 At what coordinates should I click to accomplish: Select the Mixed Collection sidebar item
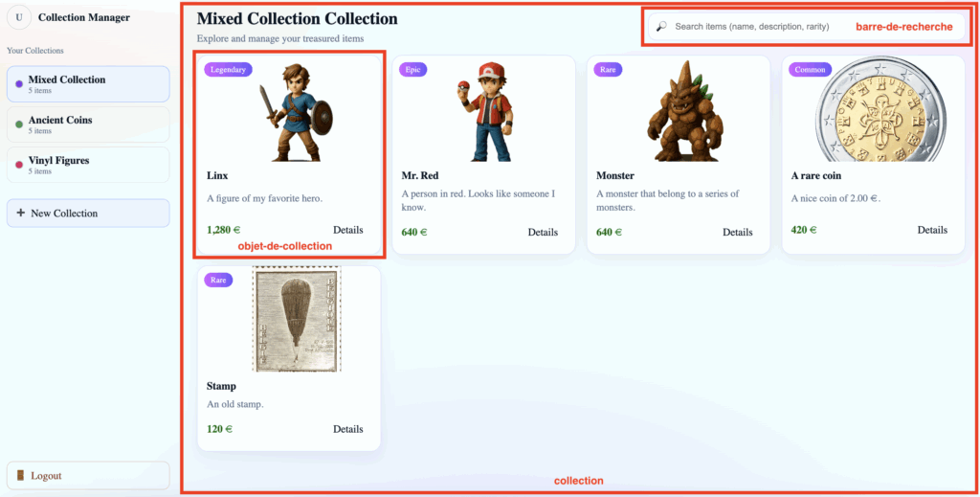[x=88, y=84]
